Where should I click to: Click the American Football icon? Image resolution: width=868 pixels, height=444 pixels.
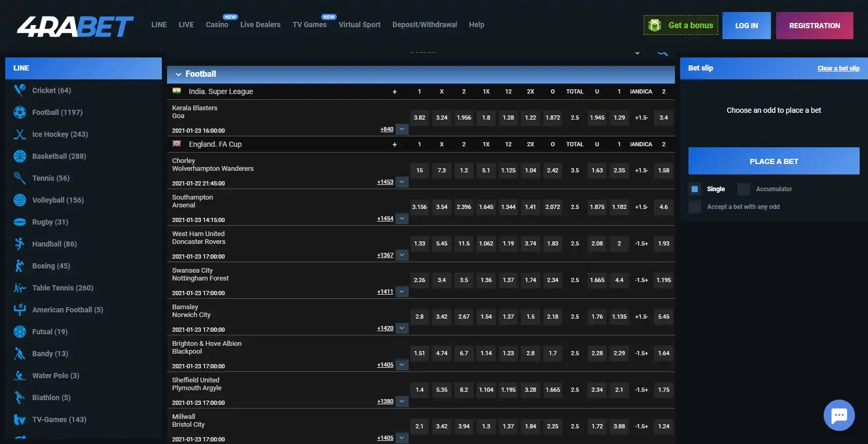[20, 310]
